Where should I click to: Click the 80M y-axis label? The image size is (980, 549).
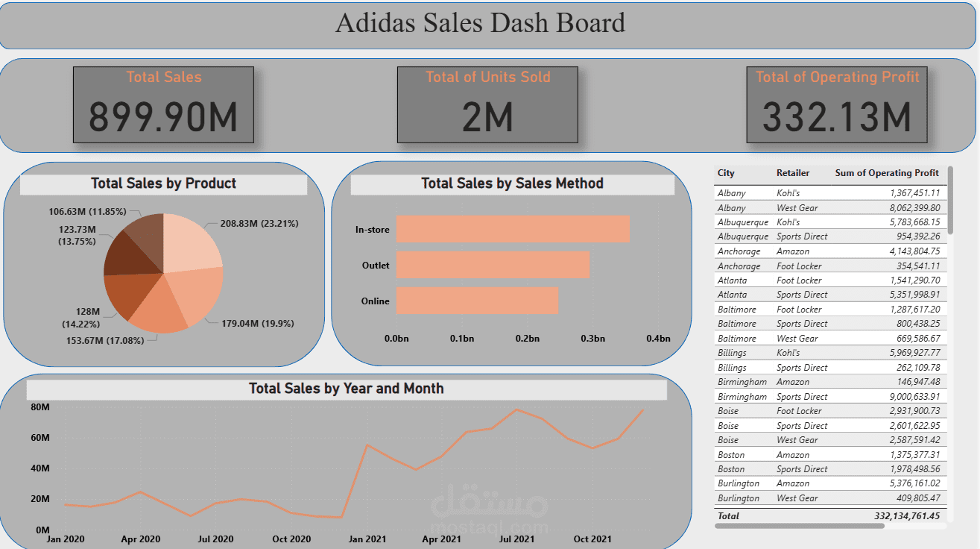(x=40, y=408)
